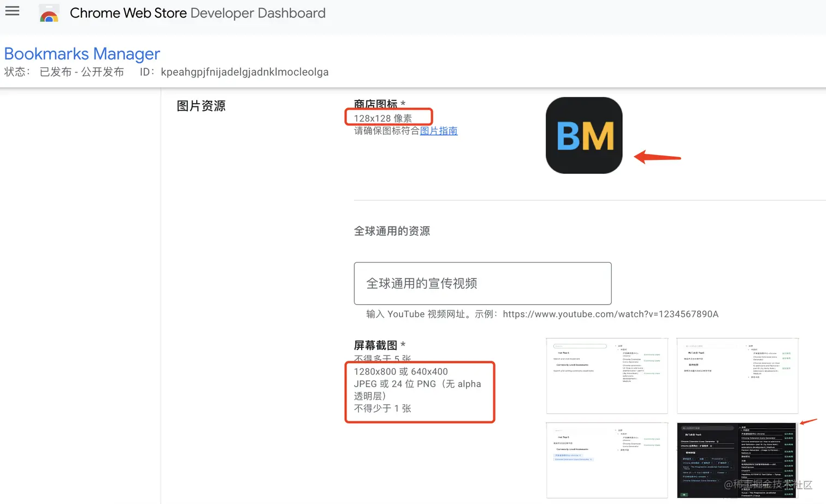Viewport: 826px width, 504px height.
Task: Click the Chrome Web Store logo
Action: pos(49,13)
